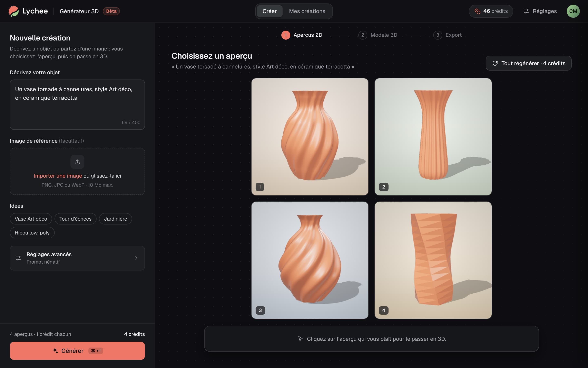Click the Choisissez un aperçu heading
This screenshot has width=588, height=368.
(212, 56)
